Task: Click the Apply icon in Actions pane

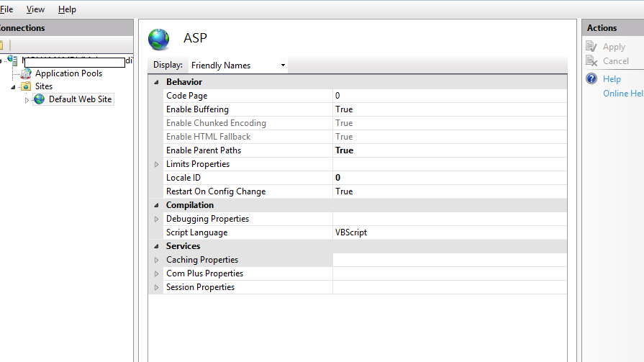Action: tap(591, 47)
